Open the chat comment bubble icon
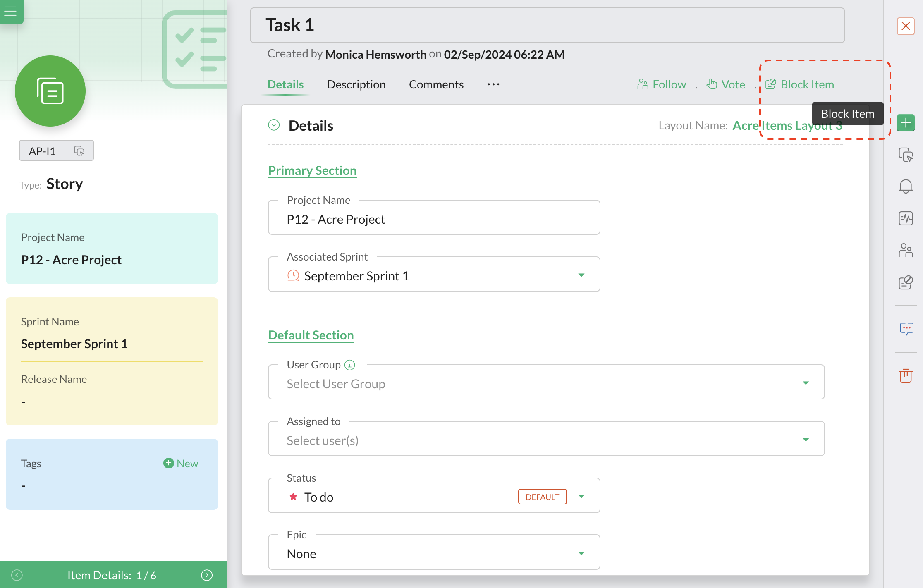The image size is (923, 588). click(x=906, y=329)
